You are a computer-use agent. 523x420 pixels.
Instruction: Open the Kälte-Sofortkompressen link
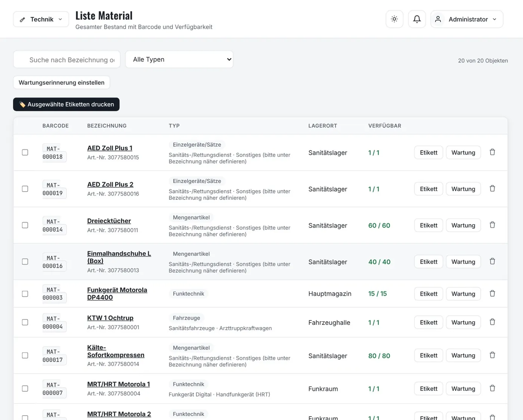pyautogui.click(x=116, y=351)
